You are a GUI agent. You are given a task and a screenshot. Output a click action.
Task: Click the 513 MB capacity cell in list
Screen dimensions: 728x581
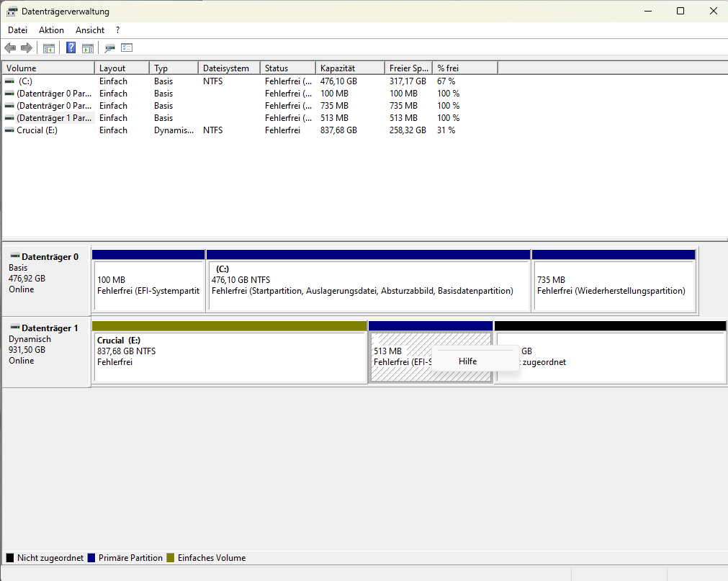tap(334, 118)
